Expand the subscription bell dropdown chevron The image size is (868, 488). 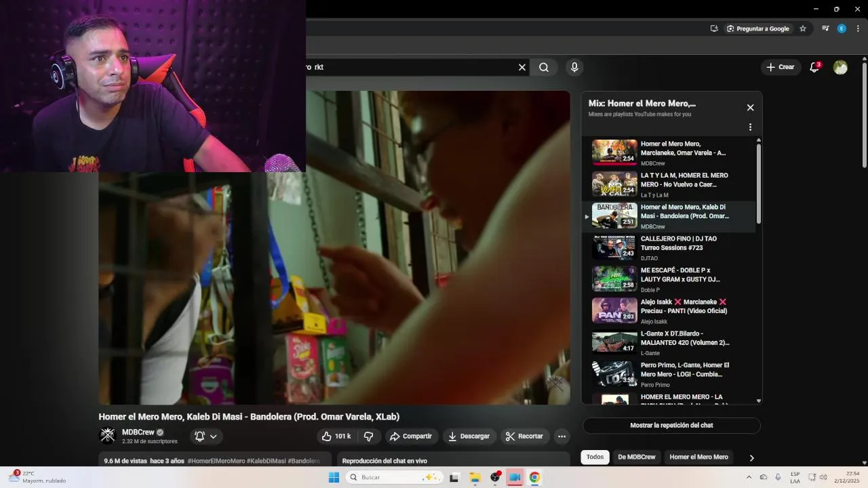point(214,436)
